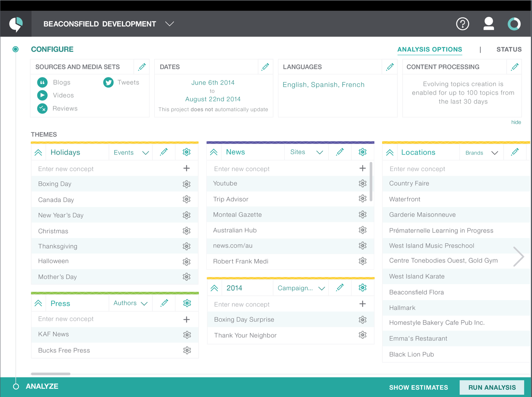Add new concept plus in Press theme

point(186,319)
